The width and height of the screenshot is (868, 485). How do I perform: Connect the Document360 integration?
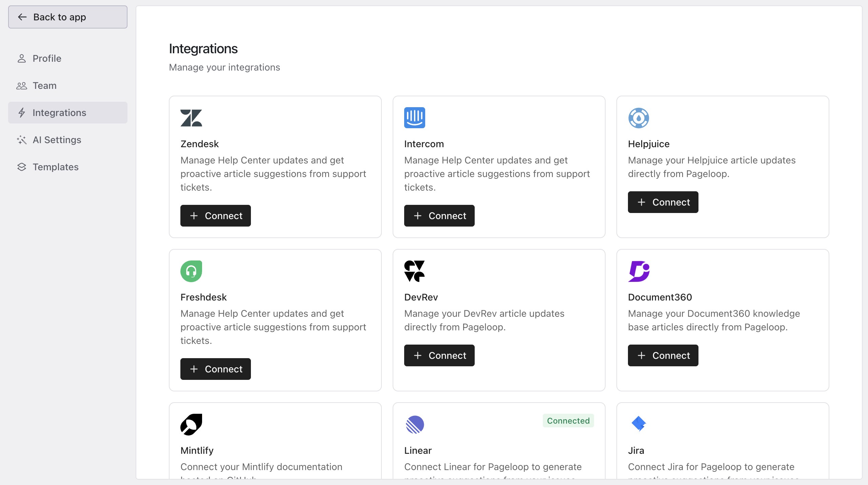coord(663,355)
